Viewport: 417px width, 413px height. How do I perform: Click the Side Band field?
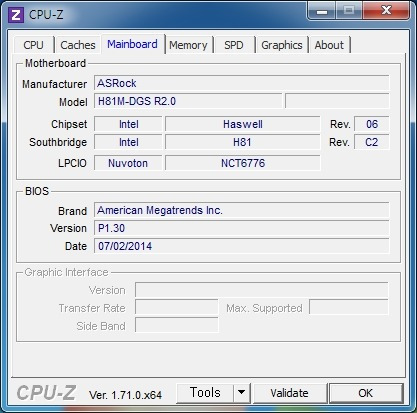tap(177, 326)
